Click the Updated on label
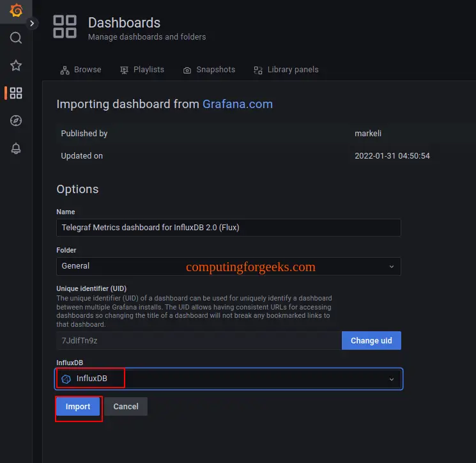Viewport: 476px width, 463px height. [x=82, y=156]
